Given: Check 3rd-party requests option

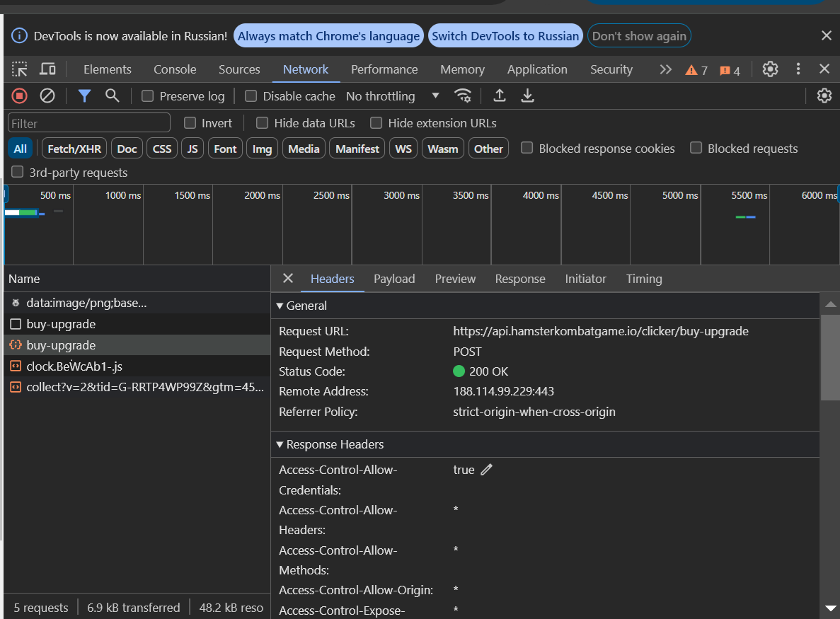Looking at the screenshot, I should (18, 172).
